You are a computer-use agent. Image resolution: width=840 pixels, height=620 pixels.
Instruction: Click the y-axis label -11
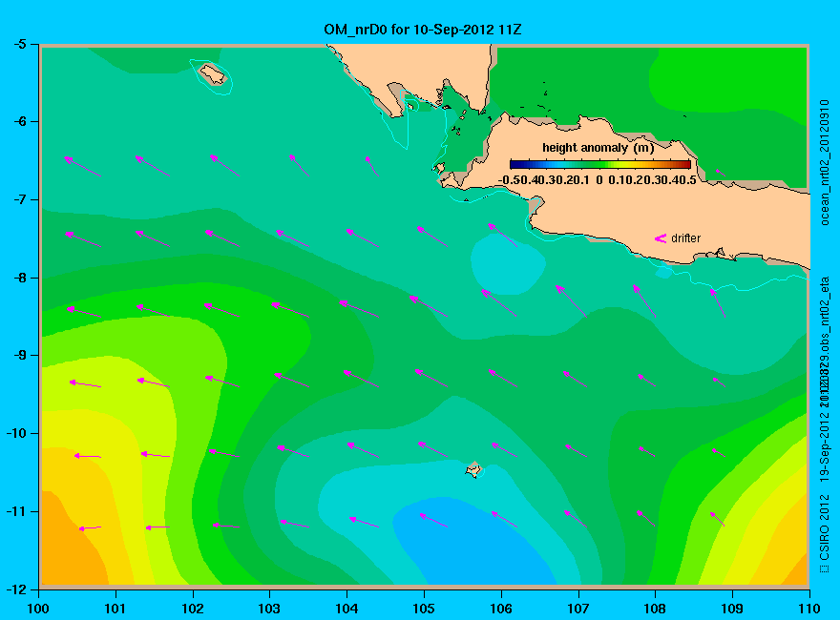pos(16,511)
